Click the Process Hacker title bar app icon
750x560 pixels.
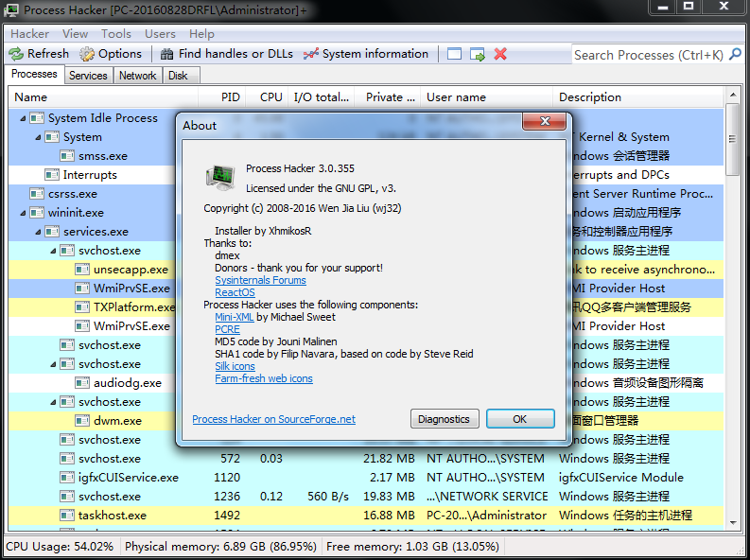11,10
